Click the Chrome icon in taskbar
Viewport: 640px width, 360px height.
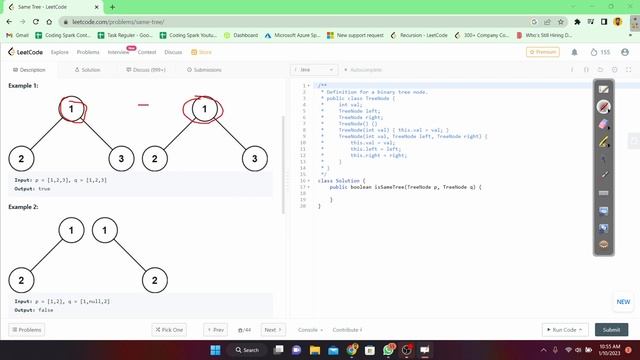coord(351,350)
